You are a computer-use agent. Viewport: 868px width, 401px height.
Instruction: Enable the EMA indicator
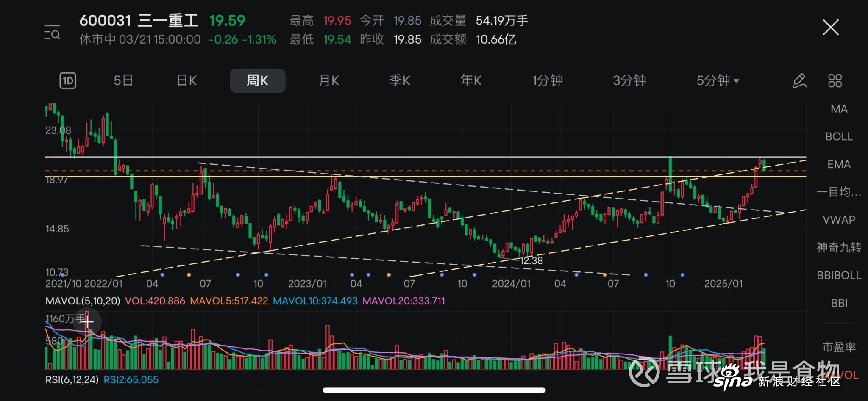(839, 164)
